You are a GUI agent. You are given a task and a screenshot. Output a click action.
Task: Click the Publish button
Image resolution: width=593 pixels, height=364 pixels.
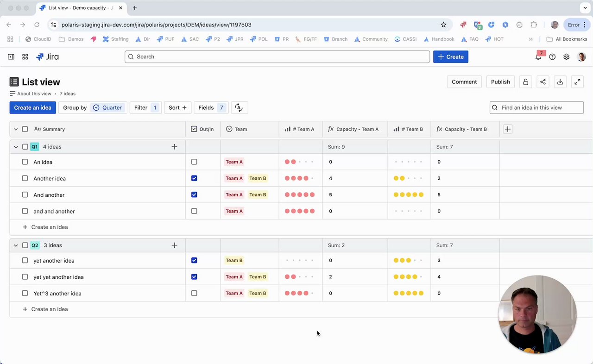pyautogui.click(x=500, y=82)
